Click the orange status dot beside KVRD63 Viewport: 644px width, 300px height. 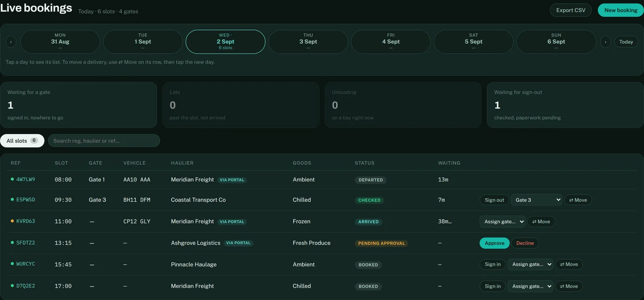click(x=12, y=221)
